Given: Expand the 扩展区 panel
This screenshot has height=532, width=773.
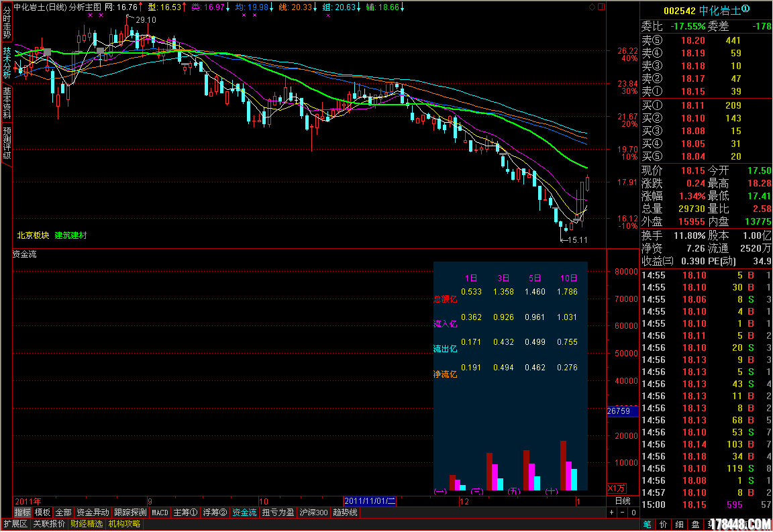Looking at the screenshot, I should pos(15,524).
